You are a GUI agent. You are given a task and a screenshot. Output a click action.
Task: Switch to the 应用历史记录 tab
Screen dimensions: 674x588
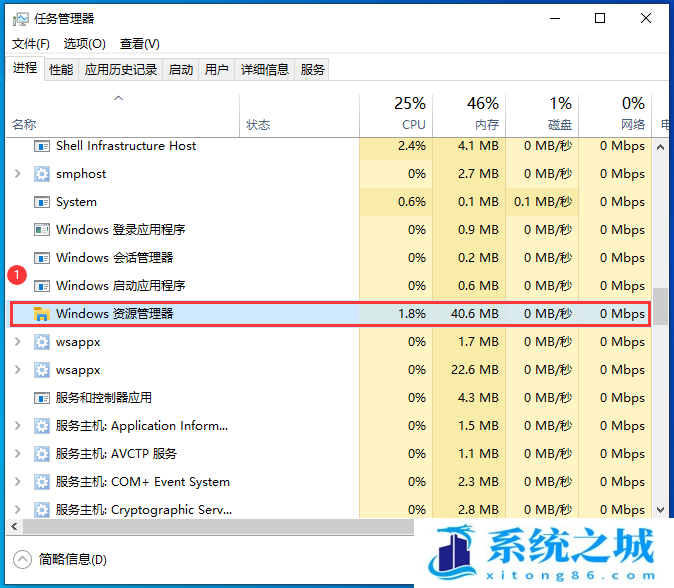[120, 70]
